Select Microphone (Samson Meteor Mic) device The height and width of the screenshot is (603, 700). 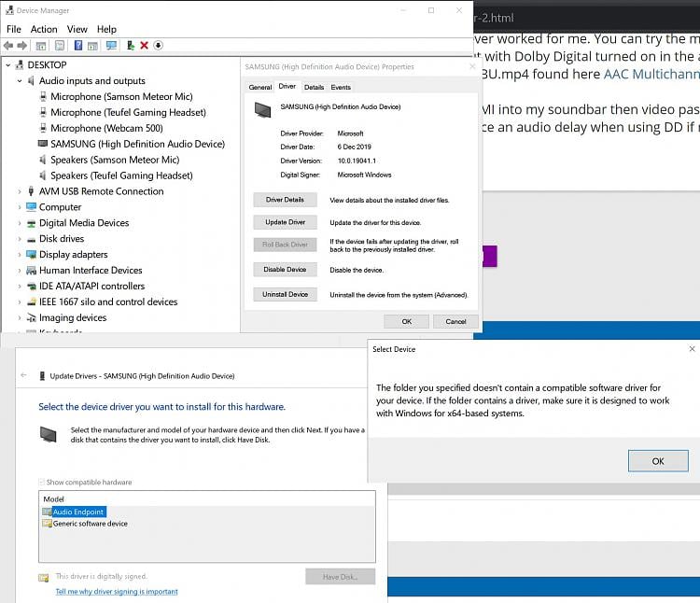tap(121, 96)
